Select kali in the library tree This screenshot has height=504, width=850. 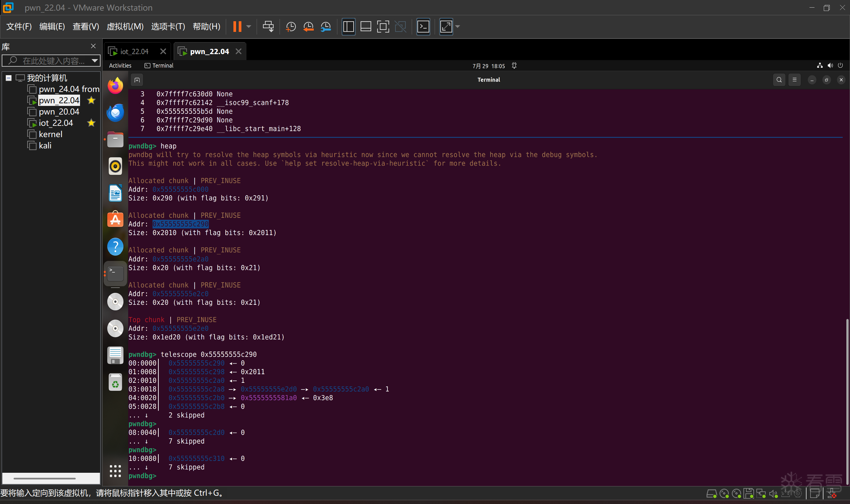[x=45, y=146]
